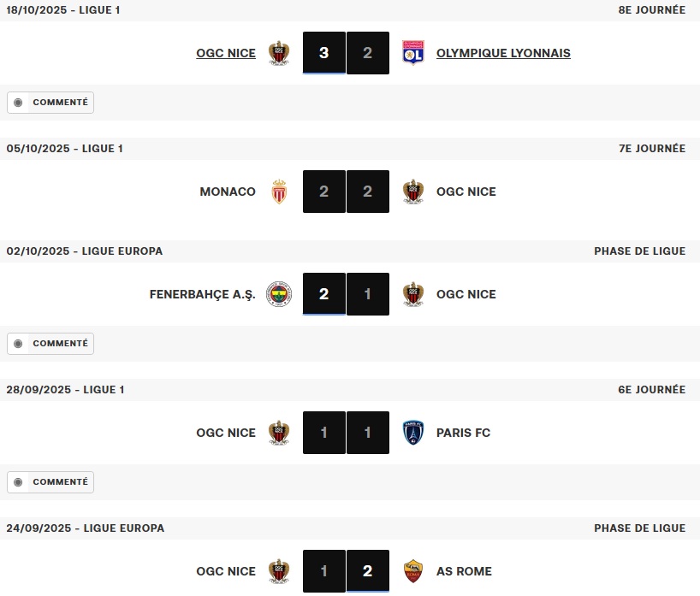
Task: Click the Olympique Lyonnais club crest
Action: coord(413,53)
